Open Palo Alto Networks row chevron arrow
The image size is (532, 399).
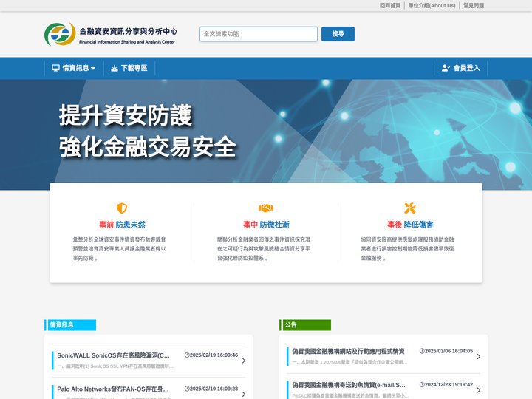tap(244, 394)
